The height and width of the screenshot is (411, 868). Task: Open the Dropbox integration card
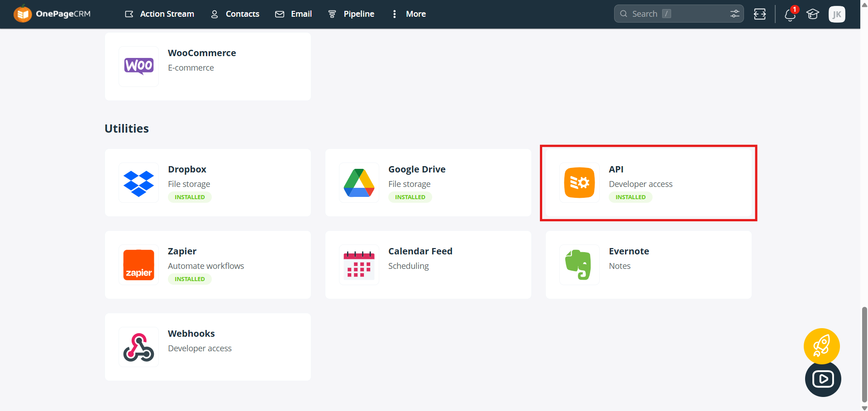[x=208, y=183]
